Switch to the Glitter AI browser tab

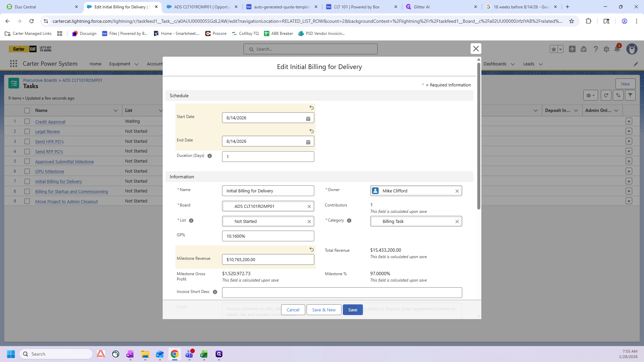pos(421,7)
